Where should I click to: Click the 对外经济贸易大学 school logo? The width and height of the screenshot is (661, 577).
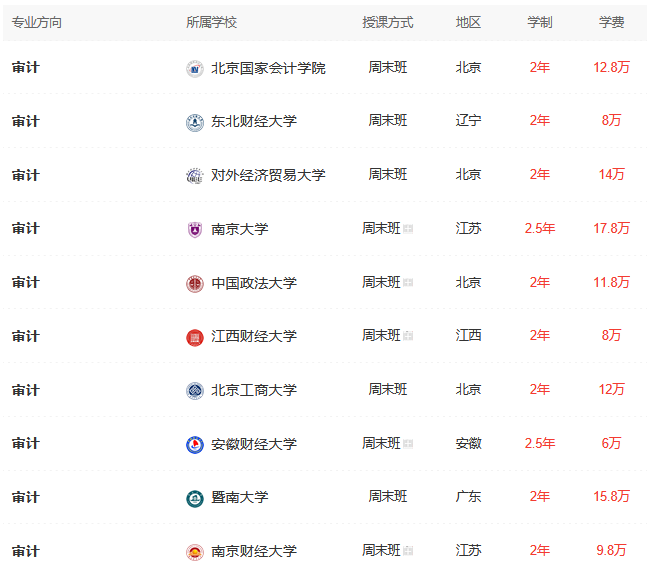(195, 176)
